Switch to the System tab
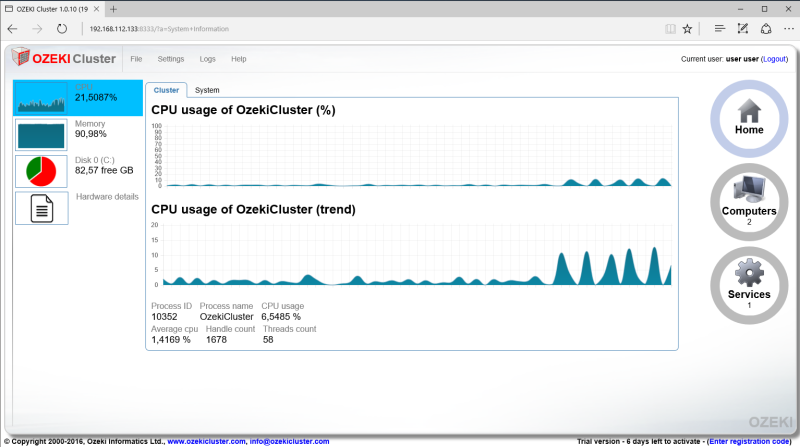This screenshot has width=800, height=447. pyautogui.click(x=207, y=90)
